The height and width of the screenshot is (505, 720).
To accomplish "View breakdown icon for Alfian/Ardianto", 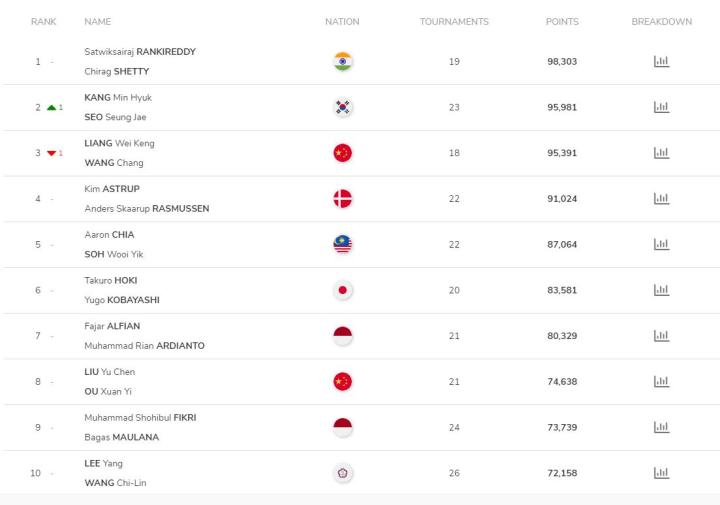I will click(x=661, y=336).
